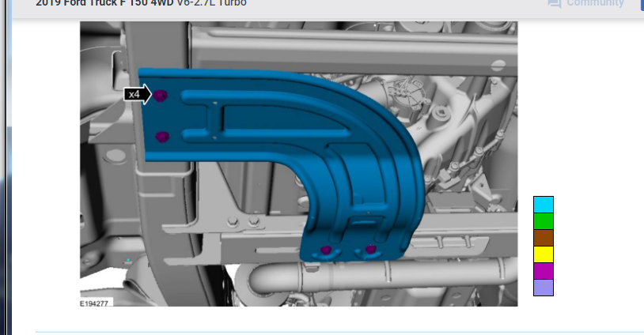Select the magenta color swatch
Screen dimensions: 644x335
(x=544, y=271)
